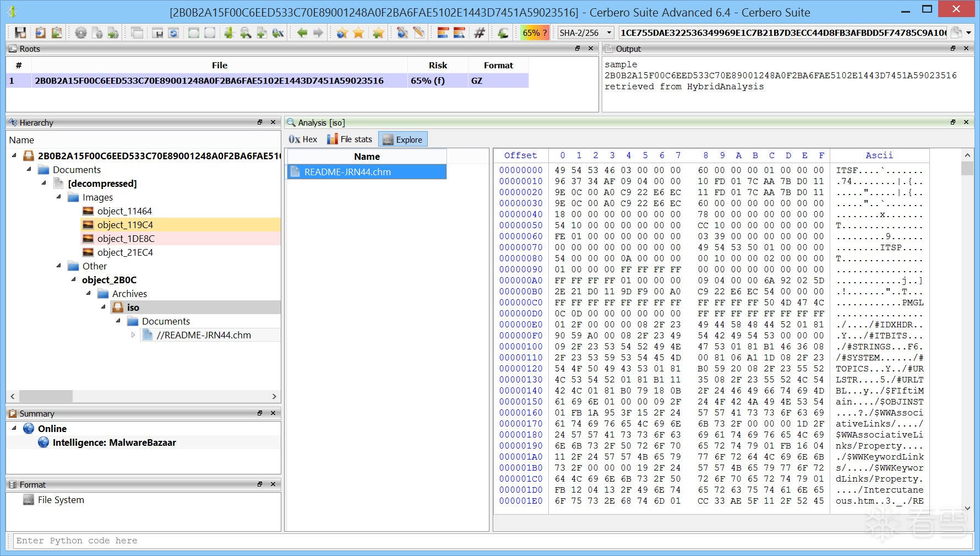Click the window with refresh arrow toolbar icon

pos(173,33)
